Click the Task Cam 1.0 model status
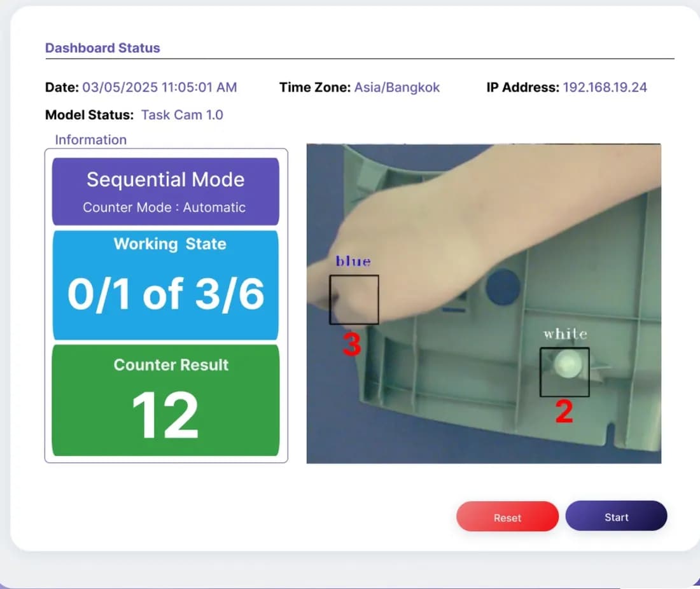Viewport: 700px width, 589px height. tap(182, 114)
